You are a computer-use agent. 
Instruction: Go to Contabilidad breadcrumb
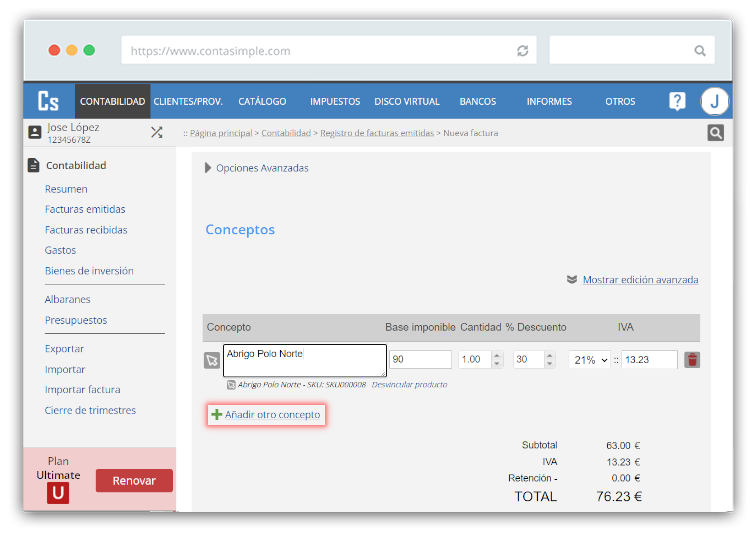tap(286, 133)
